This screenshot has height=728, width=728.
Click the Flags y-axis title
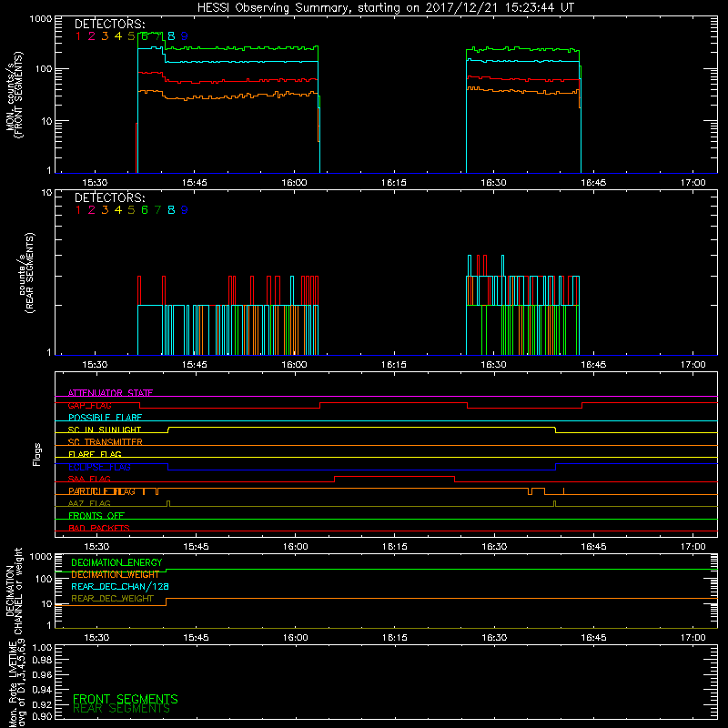click(x=37, y=455)
